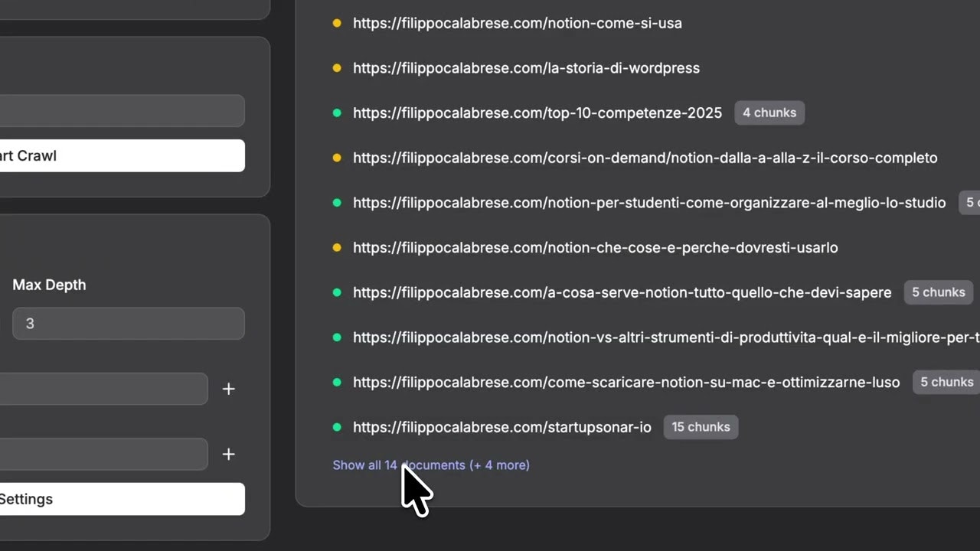Click yellow status dot for notion-come-si-usa
The height and width of the screenshot is (551, 980).
click(337, 23)
